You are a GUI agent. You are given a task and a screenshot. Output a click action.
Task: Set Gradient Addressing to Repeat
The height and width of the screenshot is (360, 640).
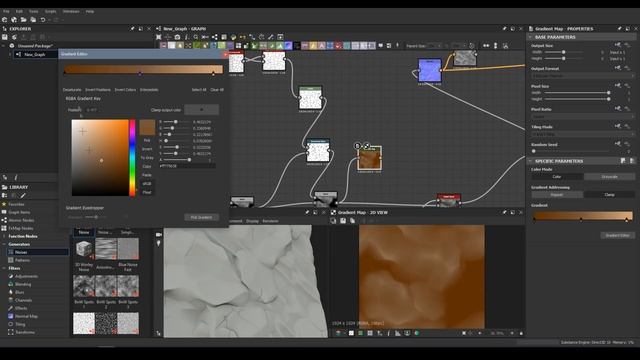[557, 195]
